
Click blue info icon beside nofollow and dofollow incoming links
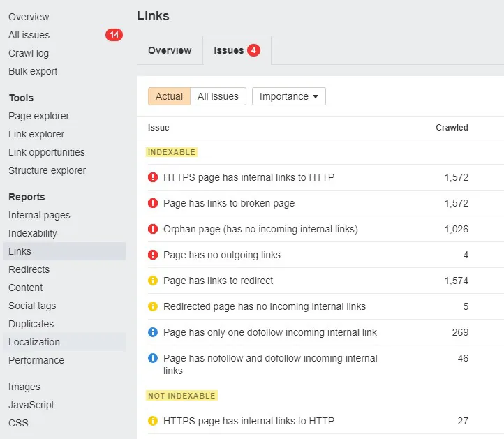[153, 358]
